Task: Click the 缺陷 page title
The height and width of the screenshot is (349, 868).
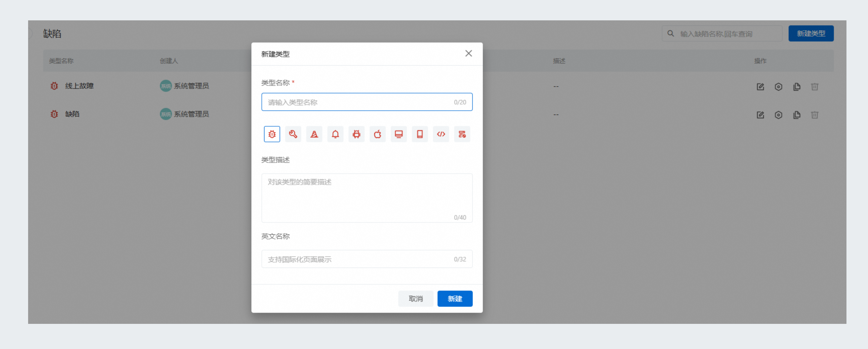Action: (x=52, y=34)
